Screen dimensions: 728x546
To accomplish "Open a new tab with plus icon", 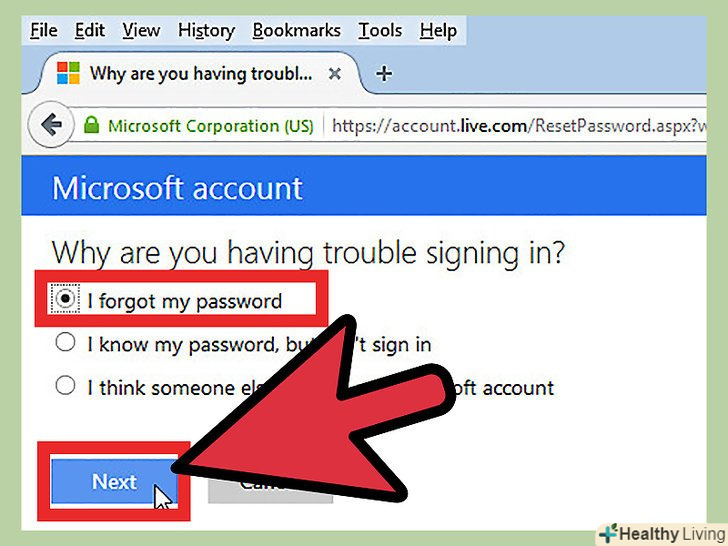I will point(384,73).
